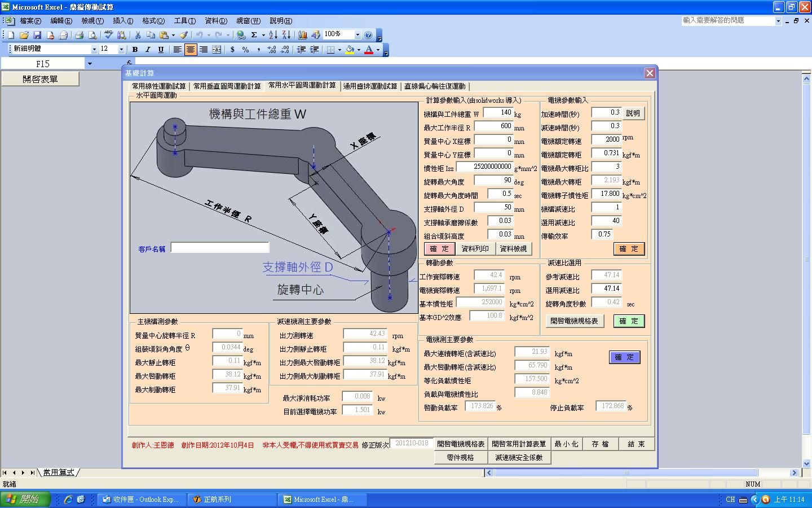This screenshot has width=812, height=508.
Task: Toggle the Center alignment icon
Action: click(x=191, y=50)
